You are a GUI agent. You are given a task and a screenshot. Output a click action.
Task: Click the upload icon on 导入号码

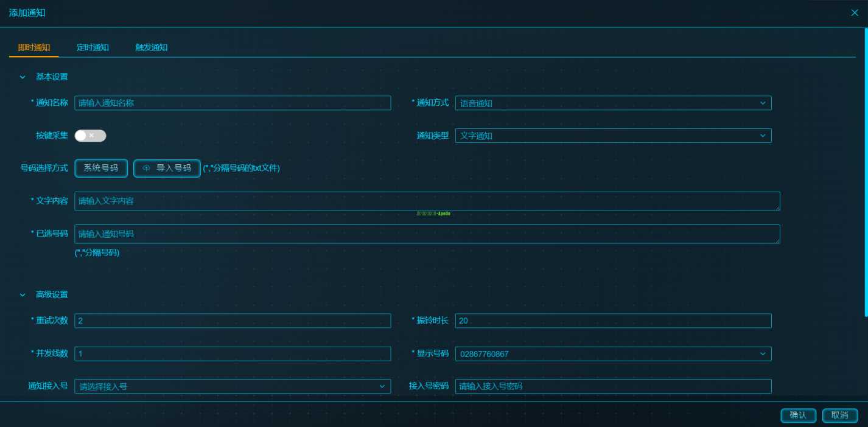[x=147, y=168]
